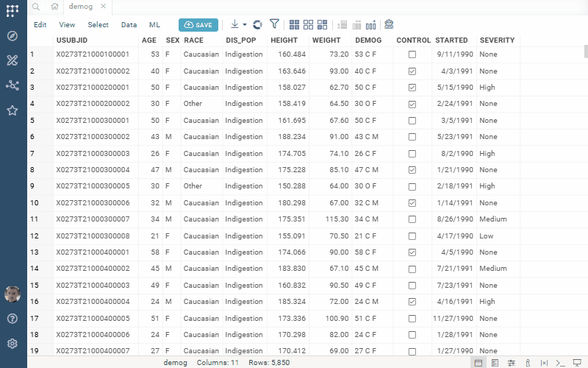Open the Toolbox sidebar icon
Image resolution: width=588 pixels, height=368 pixels.
[x=12, y=60]
